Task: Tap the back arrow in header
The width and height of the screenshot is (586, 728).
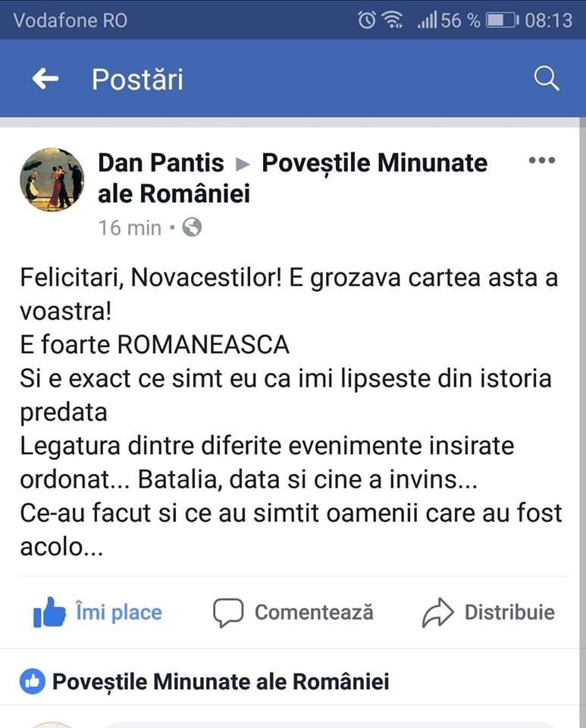Action: tap(45, 78)
